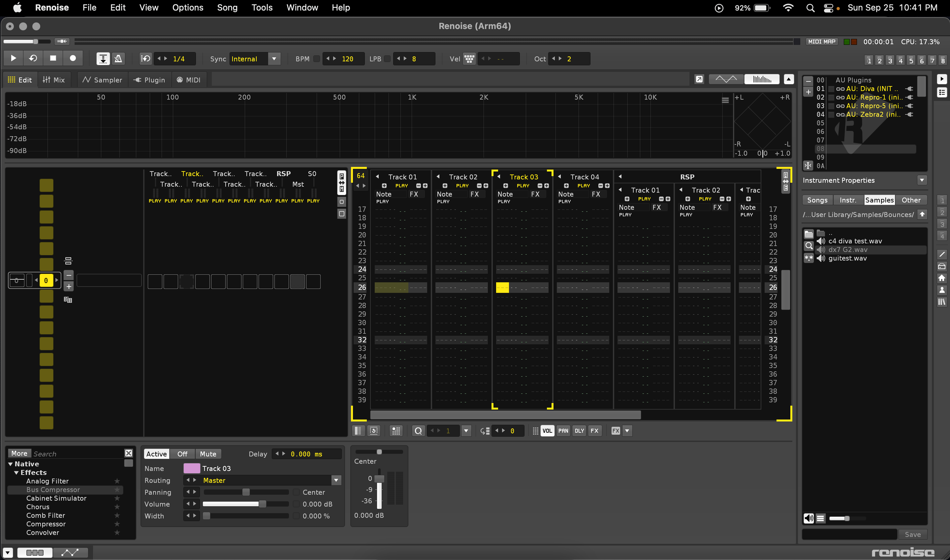This screenshot has width=950, height=560.
Task: Collapse the RSP group arrow
Action: point(620,176)
